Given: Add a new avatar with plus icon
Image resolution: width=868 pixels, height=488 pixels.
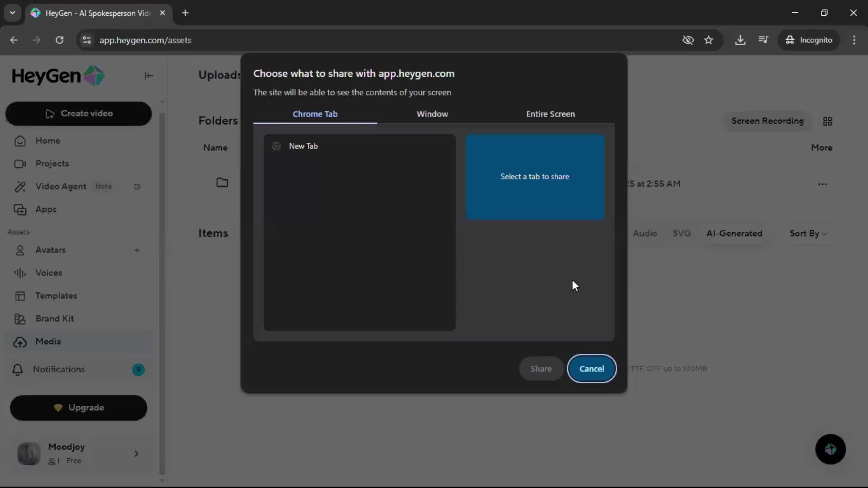Looking at the screenshot, I should (137, 250).
